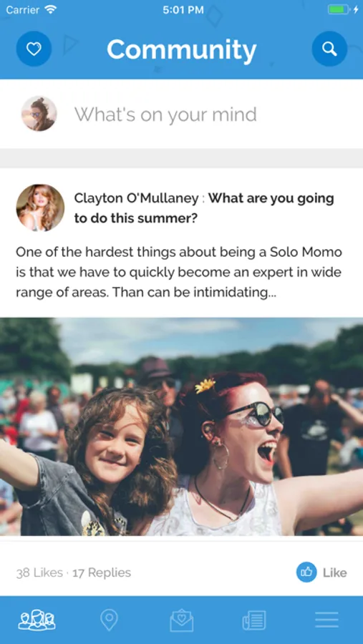Screen dimensions: 363x644
Task: Tap the Community header title
Action: tap(182, 50)
